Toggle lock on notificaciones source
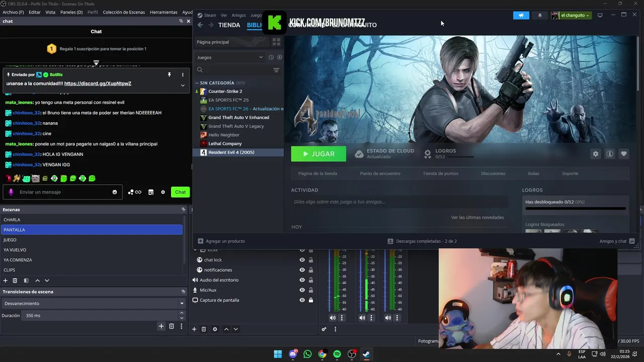 coord(311,270)
